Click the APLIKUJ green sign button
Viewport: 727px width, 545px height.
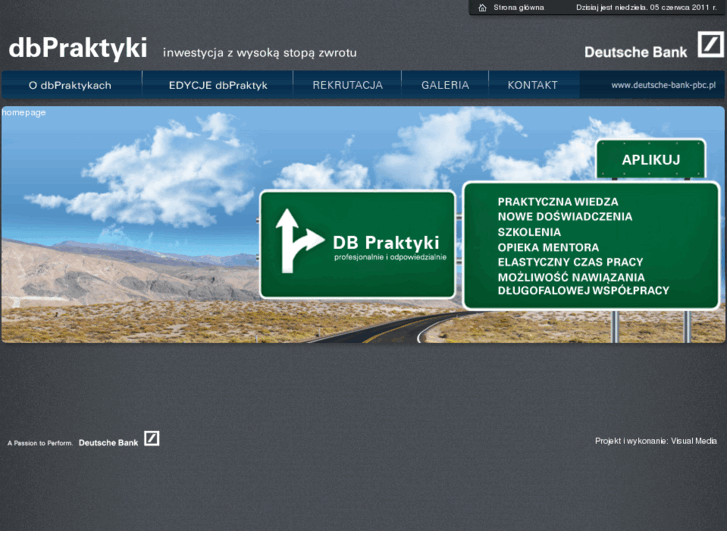650,160
